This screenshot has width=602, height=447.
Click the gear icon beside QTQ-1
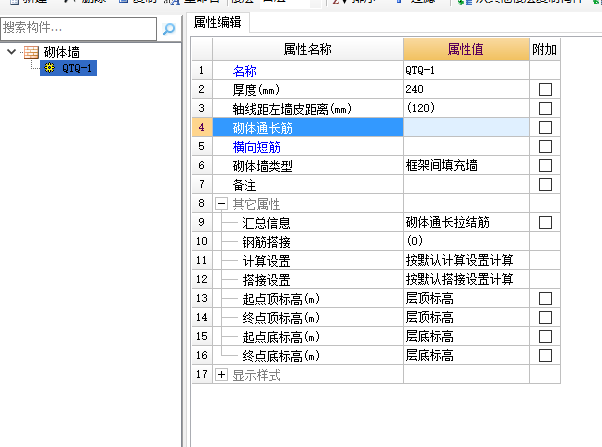[x=49, y=68]
